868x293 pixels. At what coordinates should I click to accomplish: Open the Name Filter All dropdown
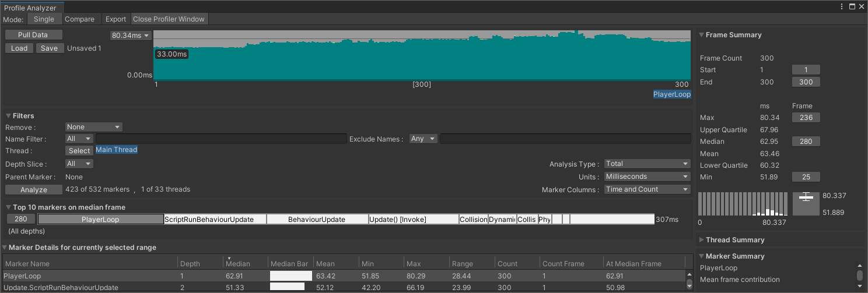click(79, 139)
